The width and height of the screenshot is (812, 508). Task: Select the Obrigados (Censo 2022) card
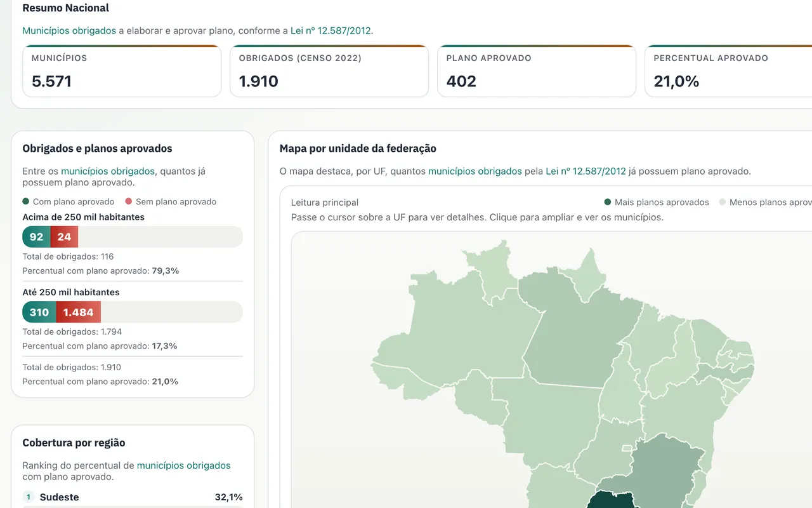329,71
